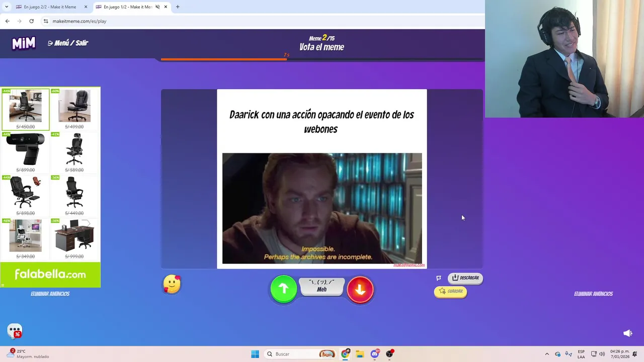Viewport: 644px width, 362px height.
Task: Open the S/ 589.00 chair ad
Action: tap(74, 152)
